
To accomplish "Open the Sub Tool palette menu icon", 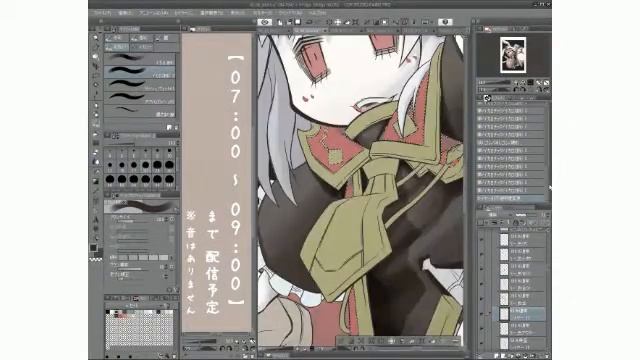I will [x=107, y=29].
